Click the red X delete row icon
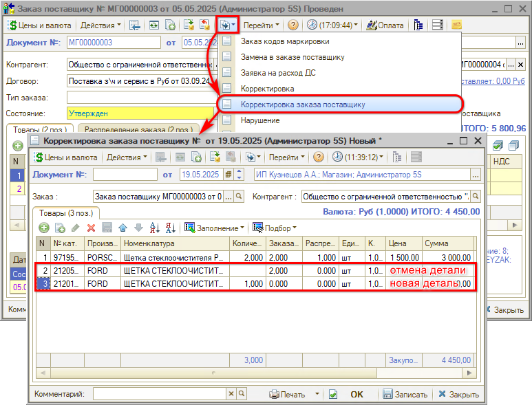Viewport: 532px width, 405px height. coord(91,228)
